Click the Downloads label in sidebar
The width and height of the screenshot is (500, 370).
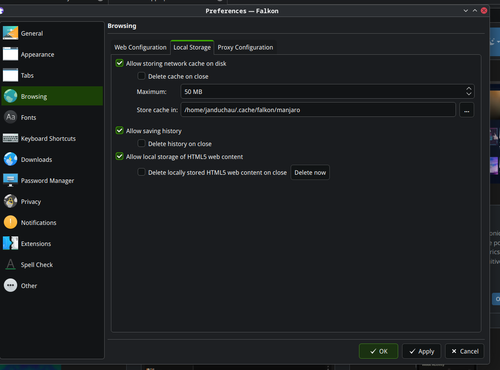[x=37, y=160]
